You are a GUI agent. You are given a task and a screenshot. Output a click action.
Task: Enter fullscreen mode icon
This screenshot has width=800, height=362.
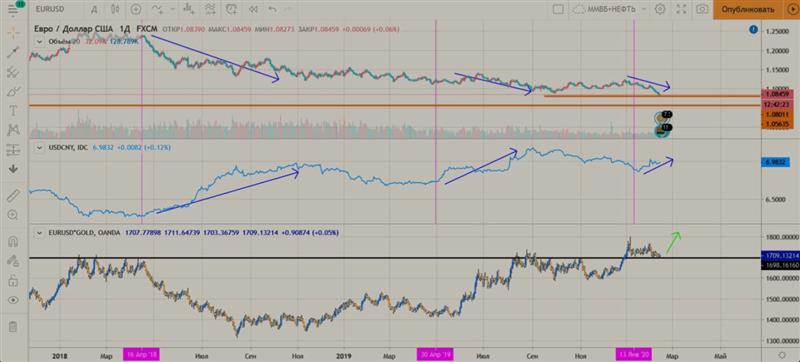[x=681, y=9]
